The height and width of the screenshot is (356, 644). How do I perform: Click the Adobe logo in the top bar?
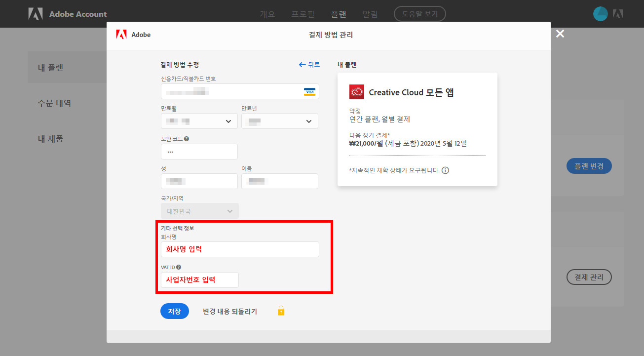(36, 14)
